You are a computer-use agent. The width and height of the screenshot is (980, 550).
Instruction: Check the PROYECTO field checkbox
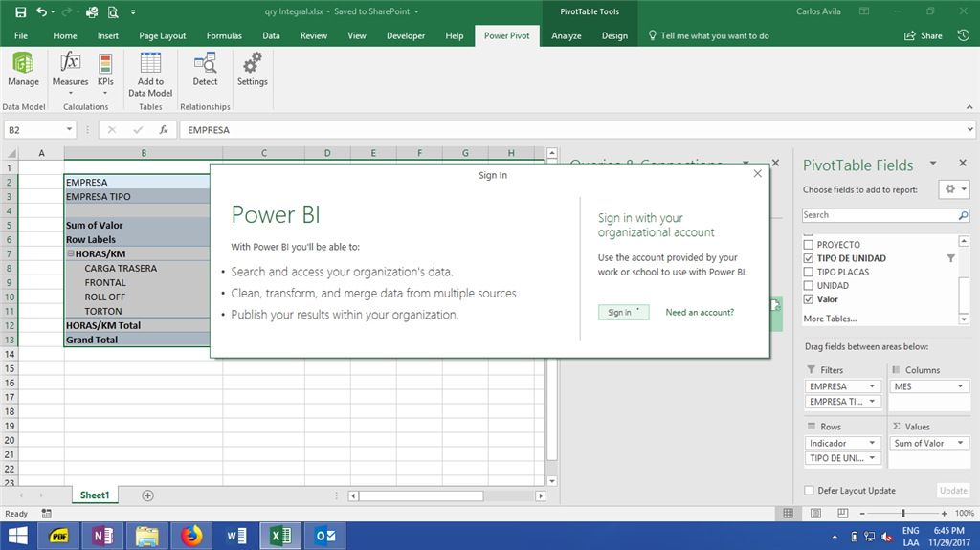808,244
